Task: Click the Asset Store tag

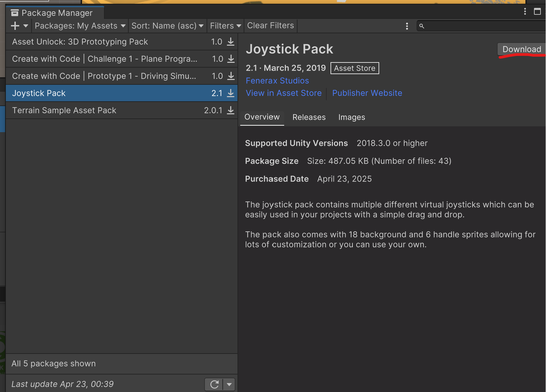Action: pyautogui.click(x=355, y=68)
